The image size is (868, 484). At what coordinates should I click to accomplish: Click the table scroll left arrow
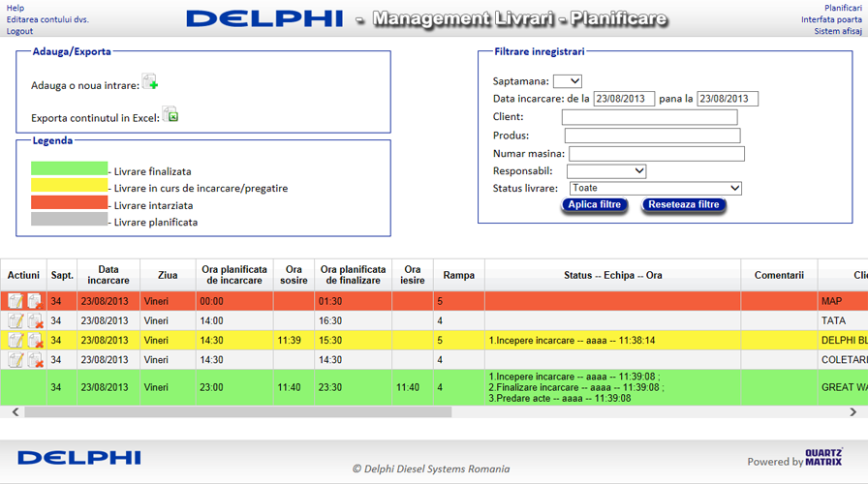tap(15, 412)
